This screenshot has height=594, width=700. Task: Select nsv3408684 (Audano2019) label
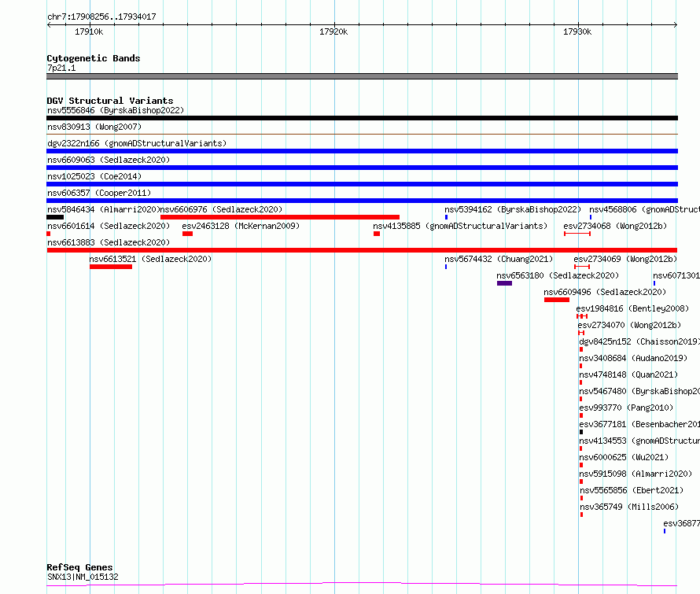(x=633, y=358)
